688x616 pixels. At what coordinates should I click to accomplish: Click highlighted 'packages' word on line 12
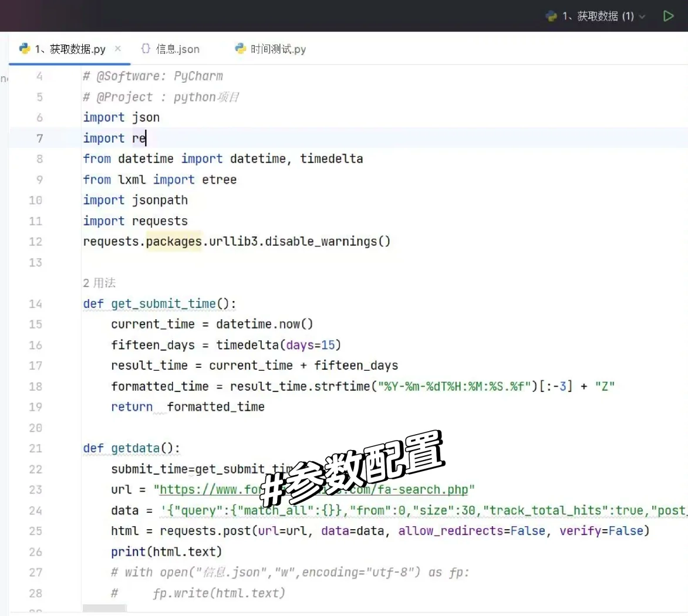(x=174, y=242)
